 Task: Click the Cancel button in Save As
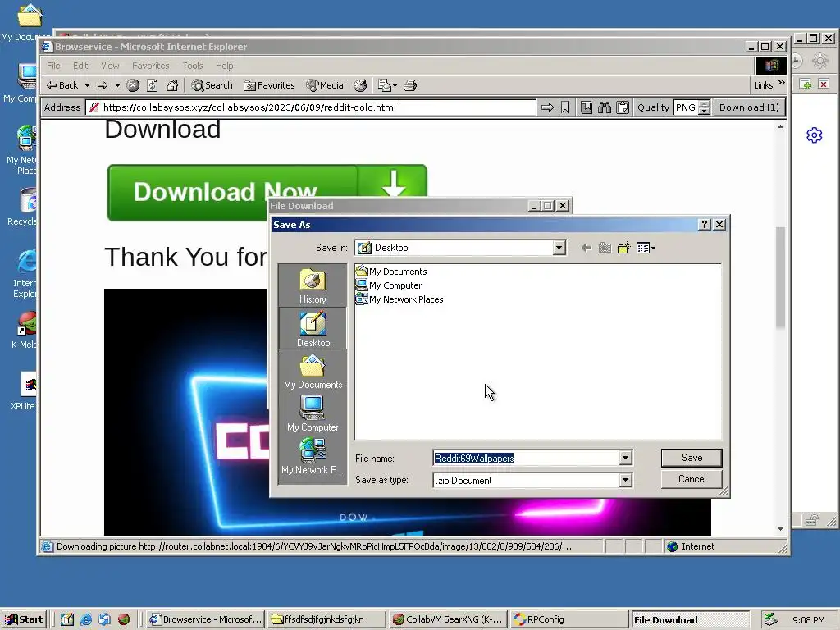[x=692, y=479]
